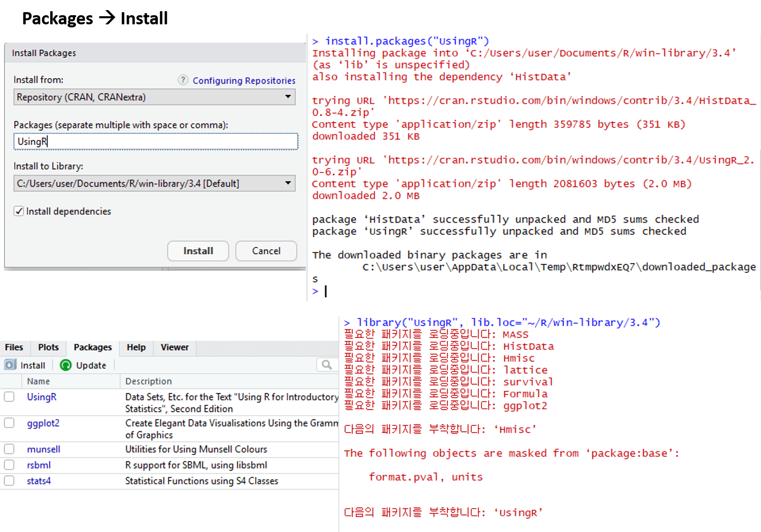Open the rsbml package help link
This screenshot has width=761, height=532.
coord(39,465)
